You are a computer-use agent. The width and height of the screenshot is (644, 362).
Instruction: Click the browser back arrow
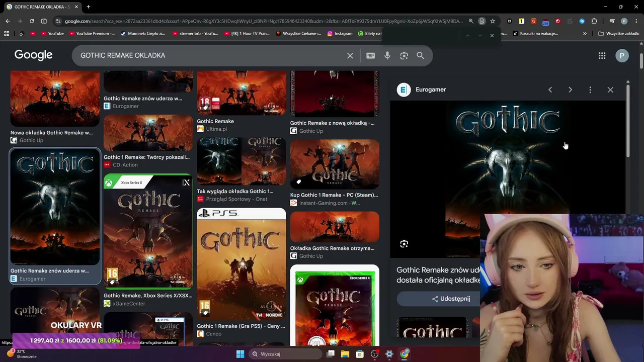[8, 21]
